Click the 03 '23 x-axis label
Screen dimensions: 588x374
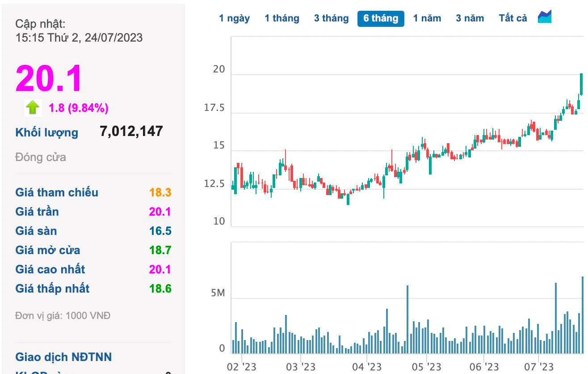click(301, 367)
